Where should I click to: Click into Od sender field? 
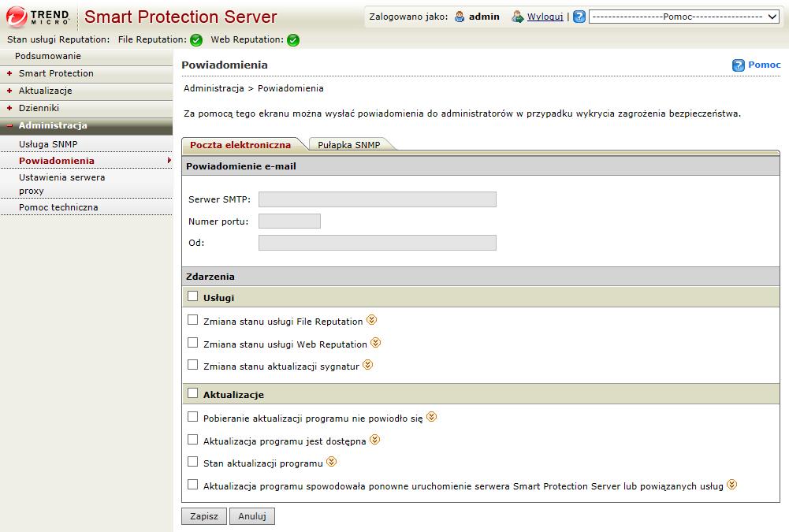(x=378, y=243)
